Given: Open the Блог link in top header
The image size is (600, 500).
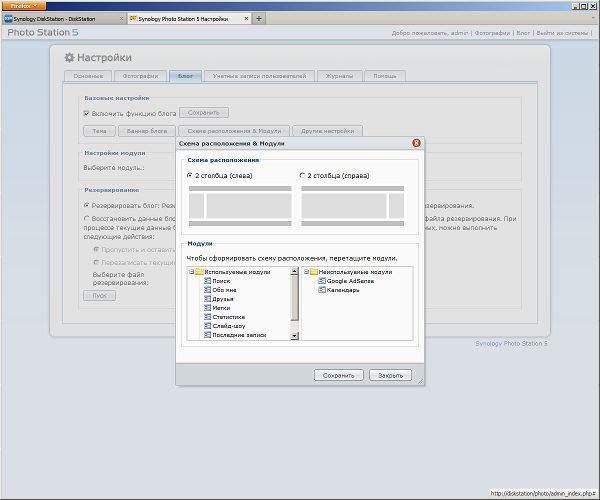Looking at the screenshot, I should coord(523,33).
